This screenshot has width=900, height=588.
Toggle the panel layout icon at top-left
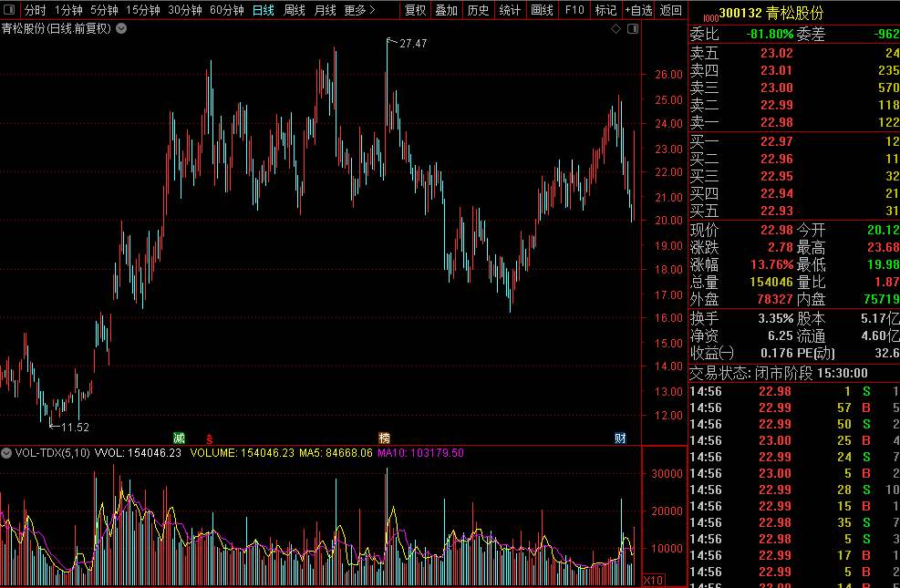click(9, 10)
